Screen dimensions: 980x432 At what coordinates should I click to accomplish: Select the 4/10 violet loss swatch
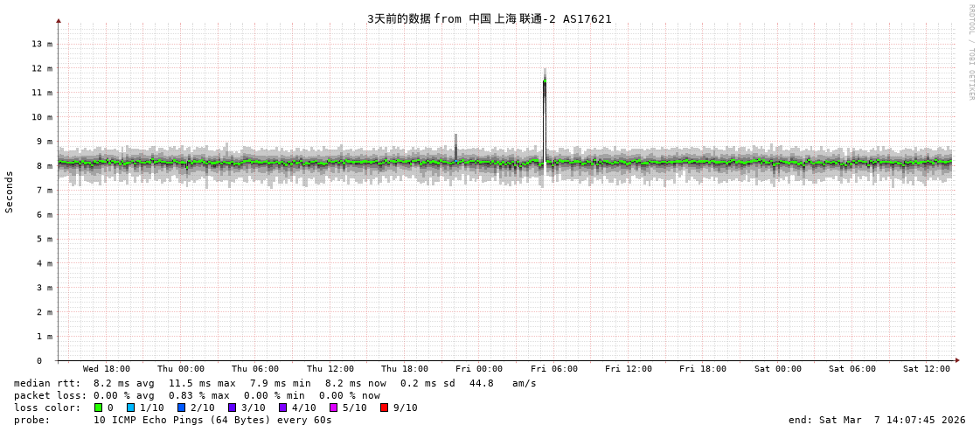(x=283, y=408)
